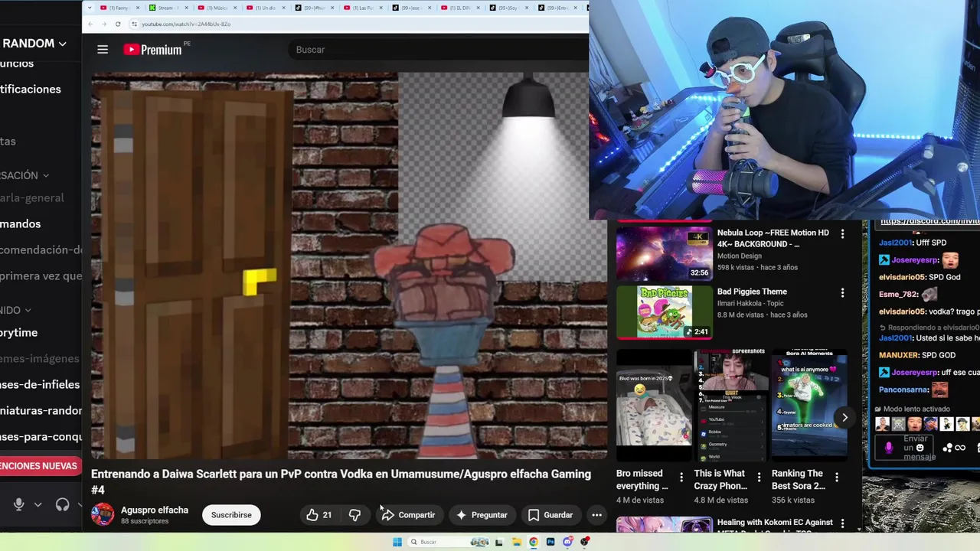This screenshot has width=980, height=551.
Task: Open options for 'Ranking The Best Sora 2...' Short
Action: click(836, 478)
